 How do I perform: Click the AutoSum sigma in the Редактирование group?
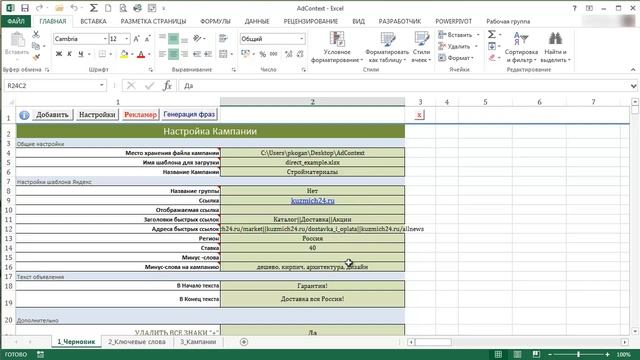[x=492, y=35]
